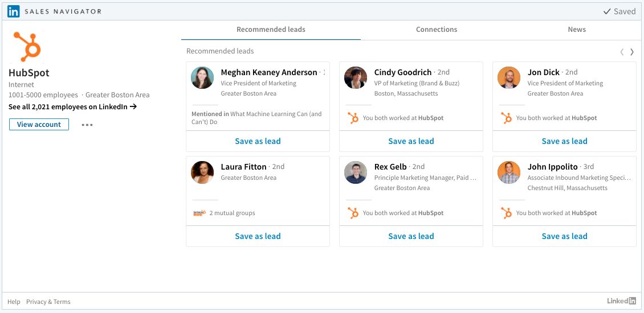
Task: Open See all 2,021 employees on LinkedIn
Action: coord(73,106)
